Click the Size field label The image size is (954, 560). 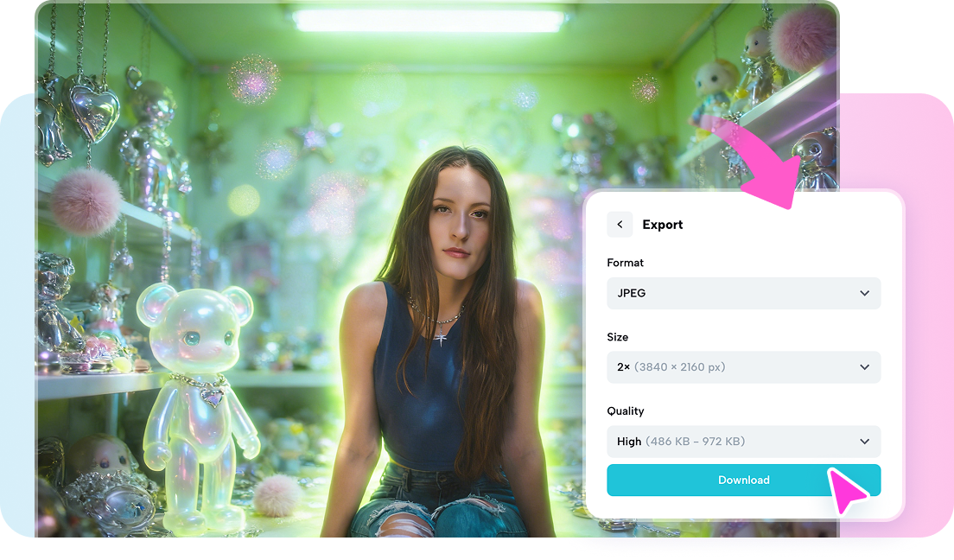point(619,337)
